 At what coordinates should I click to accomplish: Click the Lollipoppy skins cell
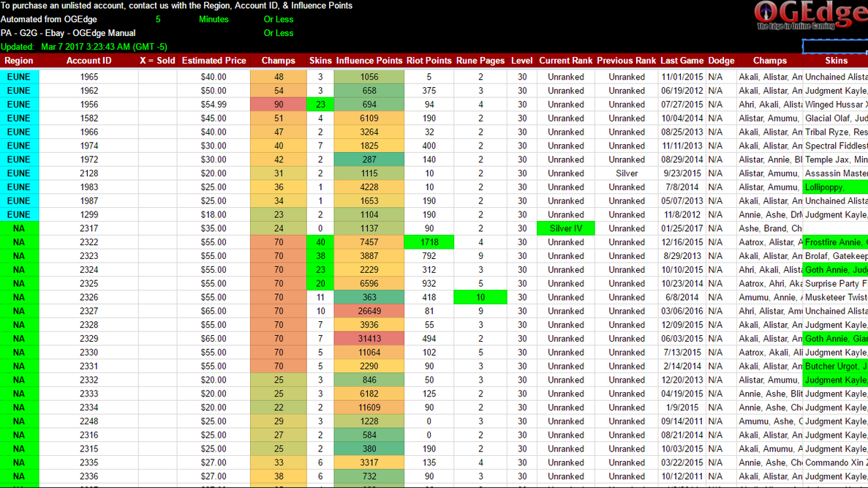pos(835,187)
